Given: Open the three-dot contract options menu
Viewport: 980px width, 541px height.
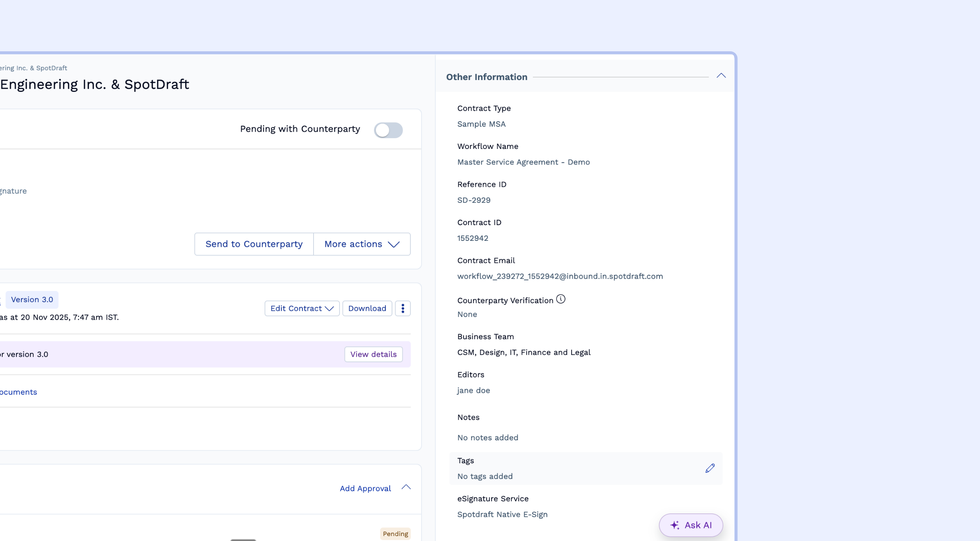Looking at the screenshot, I should [x=402, y=308].
